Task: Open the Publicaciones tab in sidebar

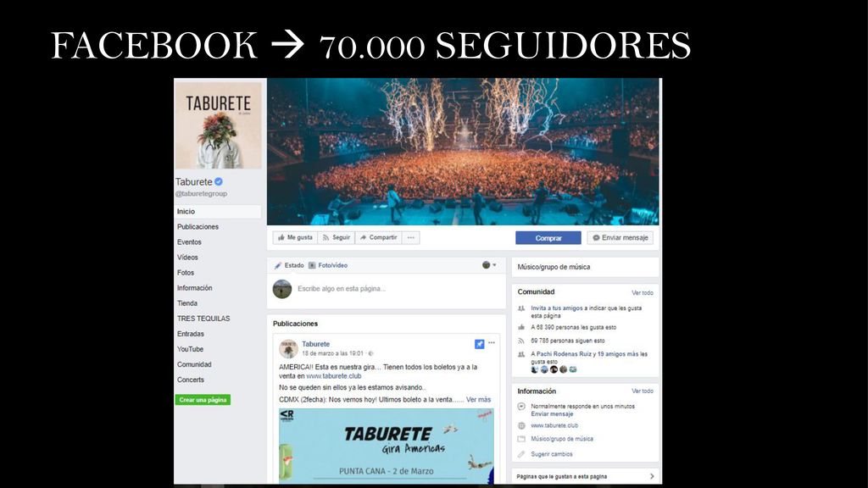Action: (198, 227)
